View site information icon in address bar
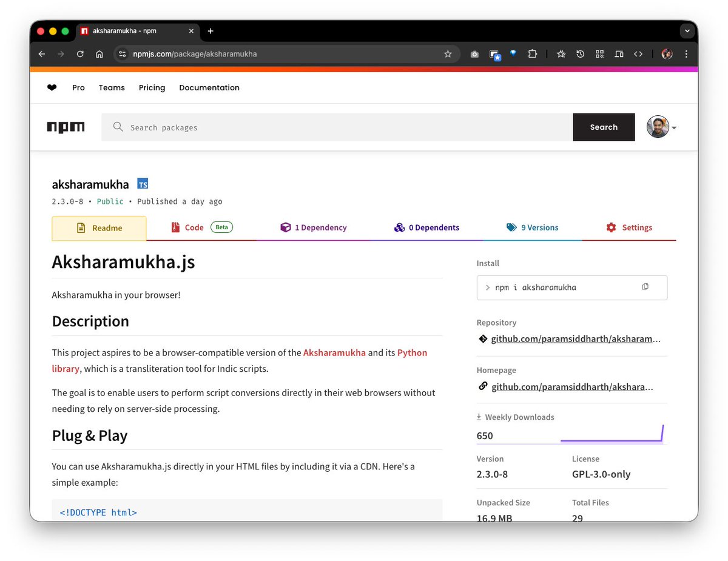The image size is (728, 561). [x=122, y=54]
